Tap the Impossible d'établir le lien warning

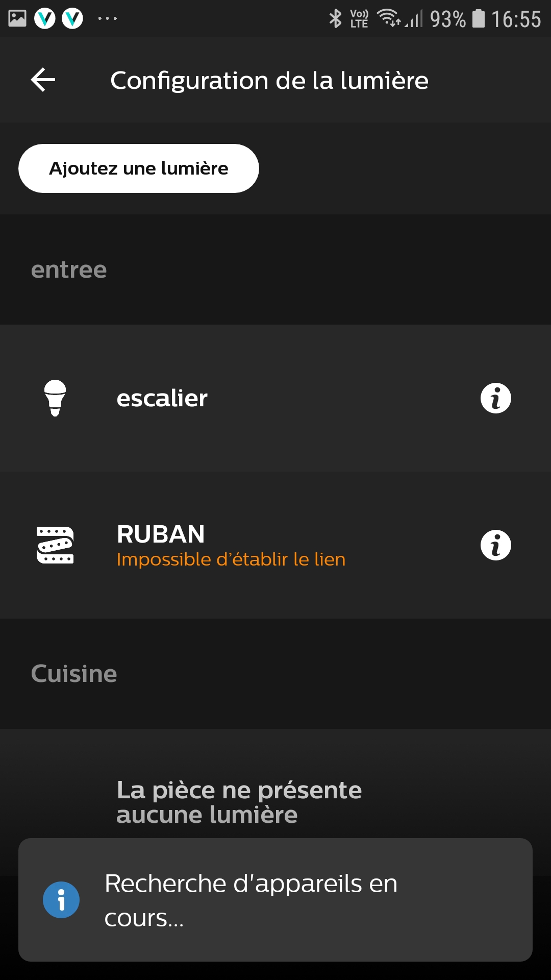point(231,559)
